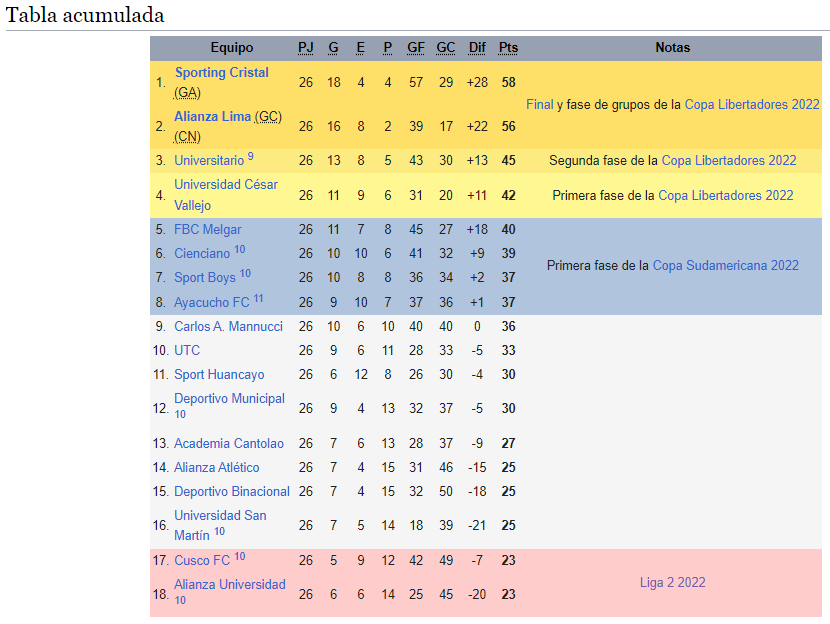The height and width of the screenshot is (624, 830).
Task: Open the Sporting Cristal team link
Action: tap(221, 73)
